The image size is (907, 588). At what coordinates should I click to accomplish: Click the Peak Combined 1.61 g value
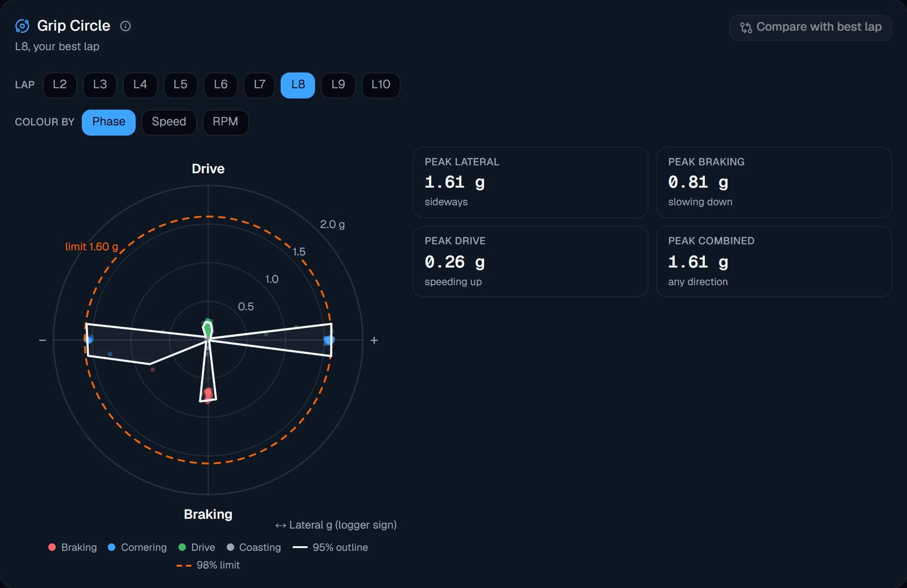point(698,262)
